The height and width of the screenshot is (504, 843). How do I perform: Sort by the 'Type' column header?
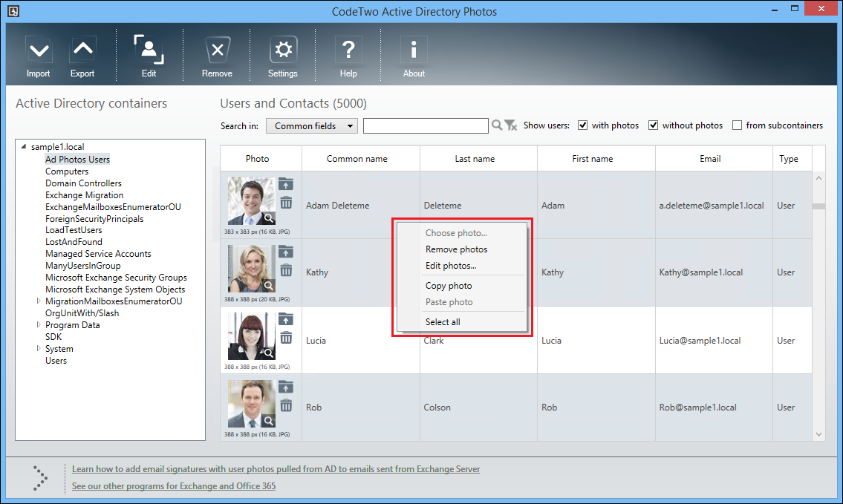click(x=792, y=159)
